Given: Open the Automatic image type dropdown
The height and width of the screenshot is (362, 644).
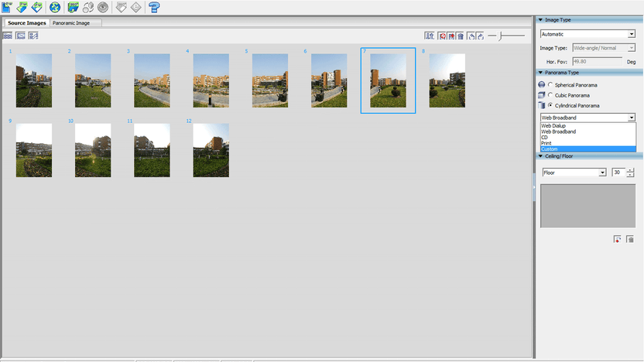Looking at the screenshot, I should coord(587,34).
